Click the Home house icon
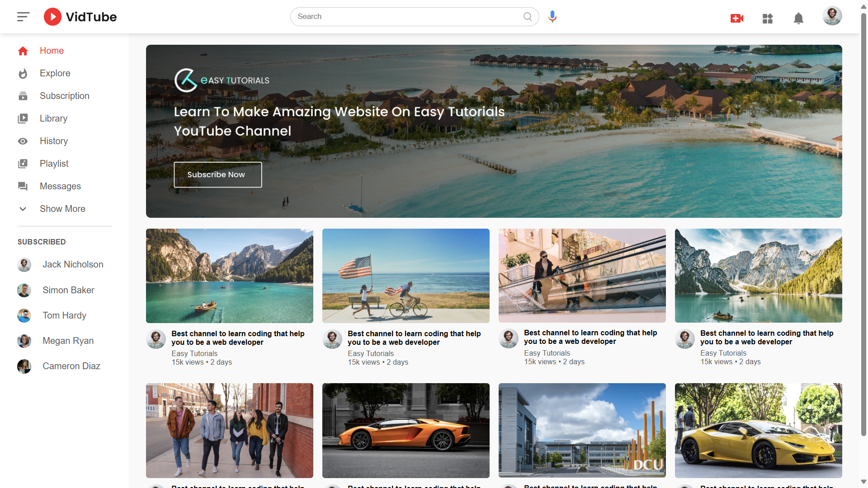Image resolution: width=868 pixels, height=488 pixels. (23, 51)
